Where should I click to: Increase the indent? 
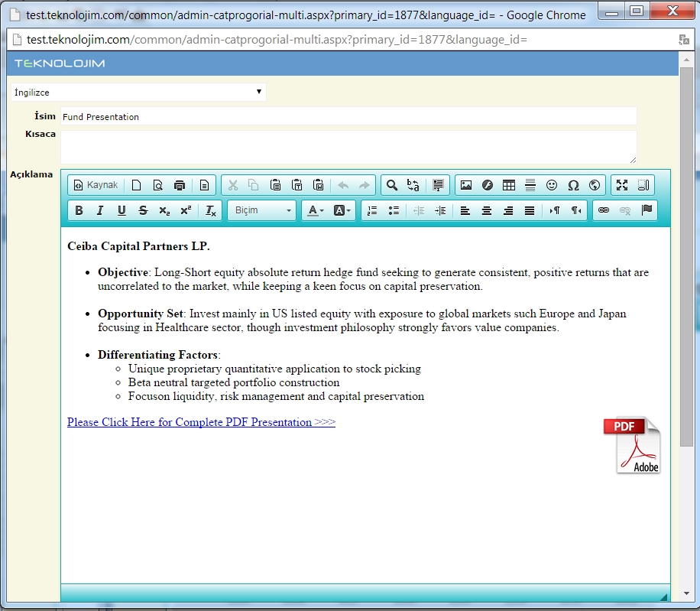[x=440, y=210]
